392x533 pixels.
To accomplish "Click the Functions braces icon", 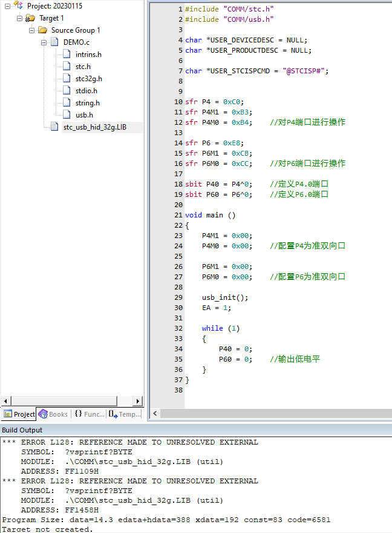I will coord(79,414).
